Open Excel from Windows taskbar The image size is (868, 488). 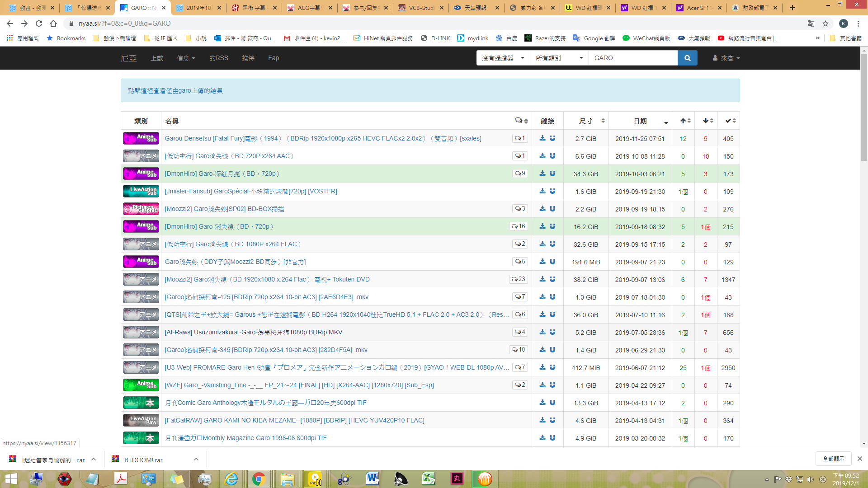point(429,479)
